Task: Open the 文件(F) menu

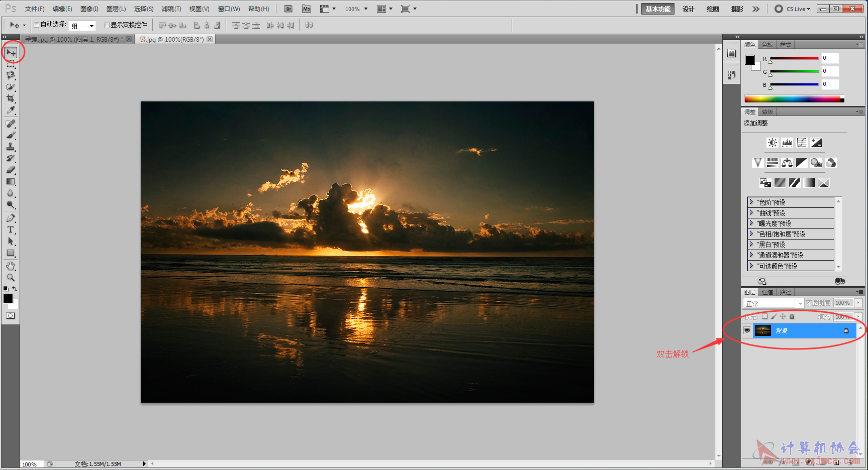Action: 35,9
